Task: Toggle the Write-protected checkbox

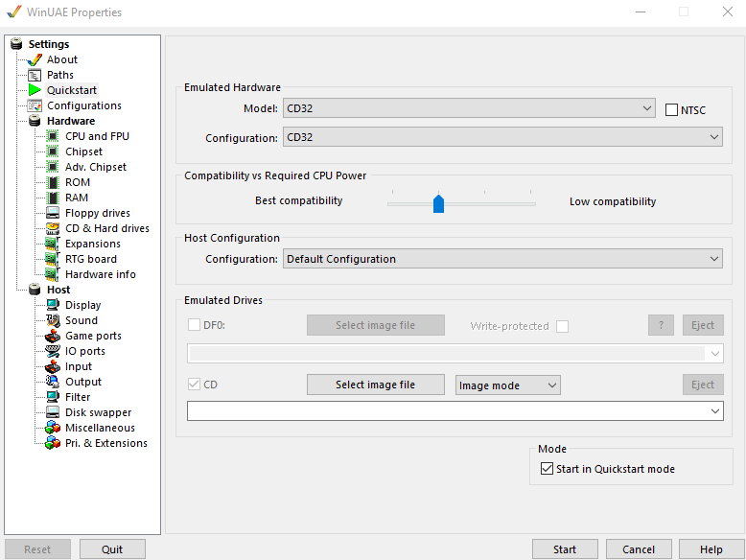Action: pos(562,326)
